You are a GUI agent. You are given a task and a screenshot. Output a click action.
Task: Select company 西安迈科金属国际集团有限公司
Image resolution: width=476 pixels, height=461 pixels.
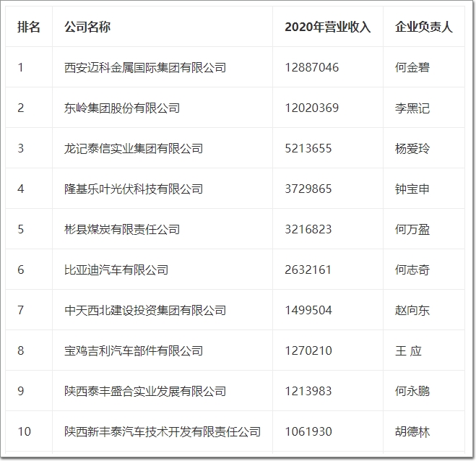145,67
